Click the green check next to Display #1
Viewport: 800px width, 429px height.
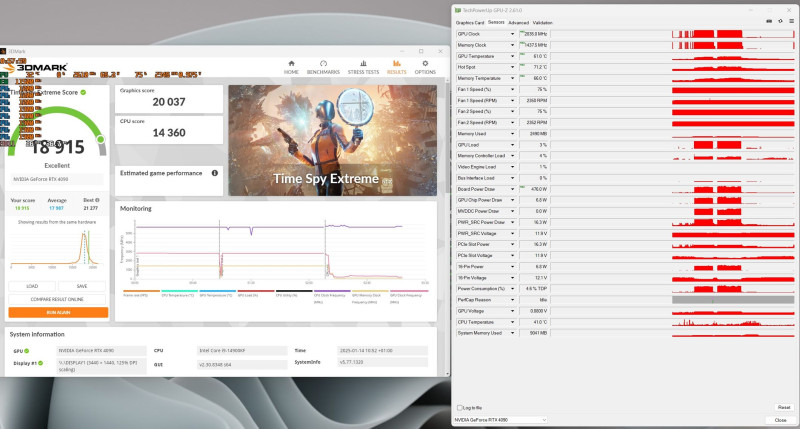click(40, 363)
